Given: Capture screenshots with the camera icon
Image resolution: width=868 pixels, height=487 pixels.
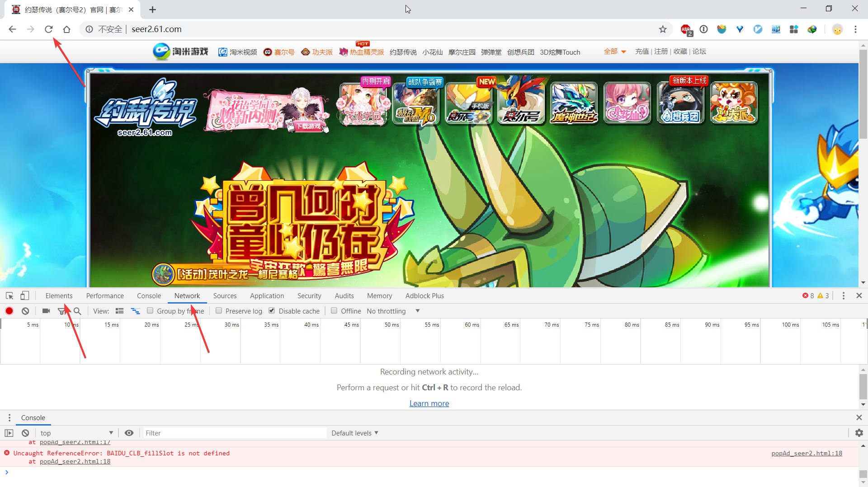Looking at the screenshot, I should 46,311.
